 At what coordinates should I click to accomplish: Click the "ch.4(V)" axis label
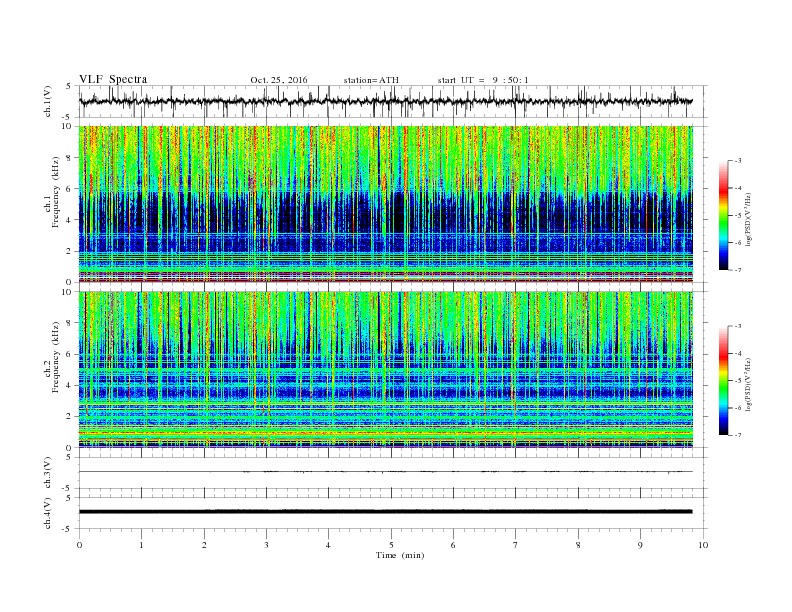pyautogui.click(x=48, y=513)
